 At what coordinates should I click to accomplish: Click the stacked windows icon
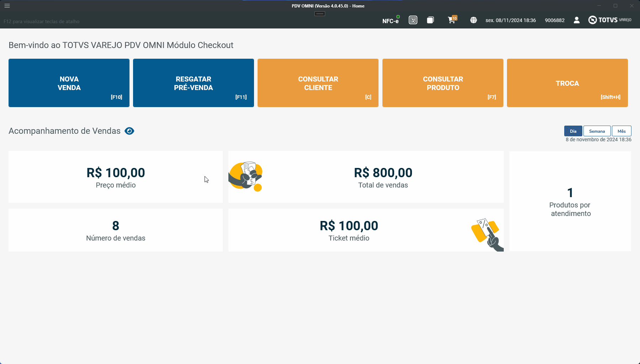pyautogui.click(x=430, y=20)
